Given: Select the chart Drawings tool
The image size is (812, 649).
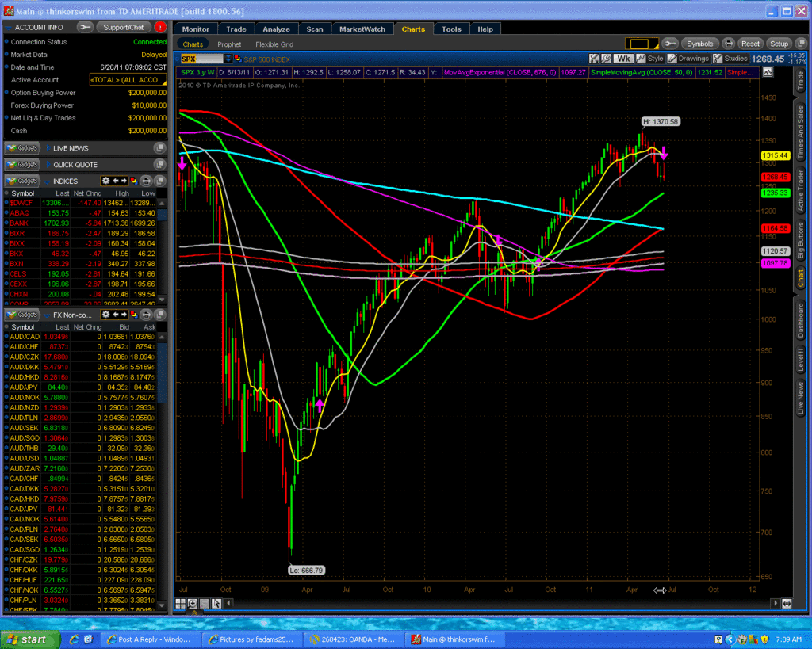Looking at the screenshot, I should [689, 59].
